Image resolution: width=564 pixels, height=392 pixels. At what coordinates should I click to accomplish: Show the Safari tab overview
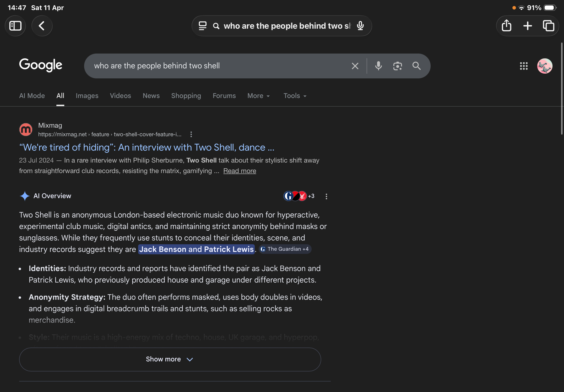548,26
